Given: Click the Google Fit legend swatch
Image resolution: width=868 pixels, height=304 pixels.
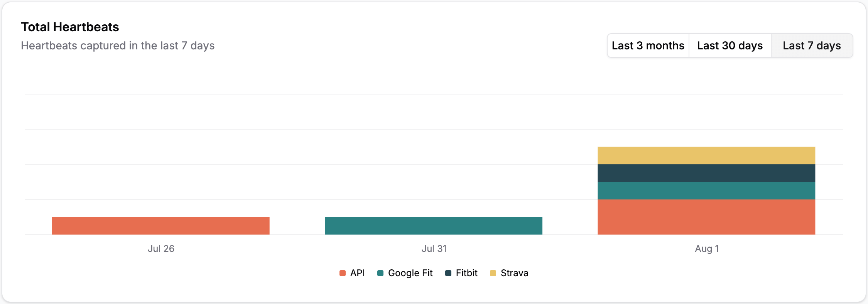Looking at the screenshot, I should click(x=380, y=273).
